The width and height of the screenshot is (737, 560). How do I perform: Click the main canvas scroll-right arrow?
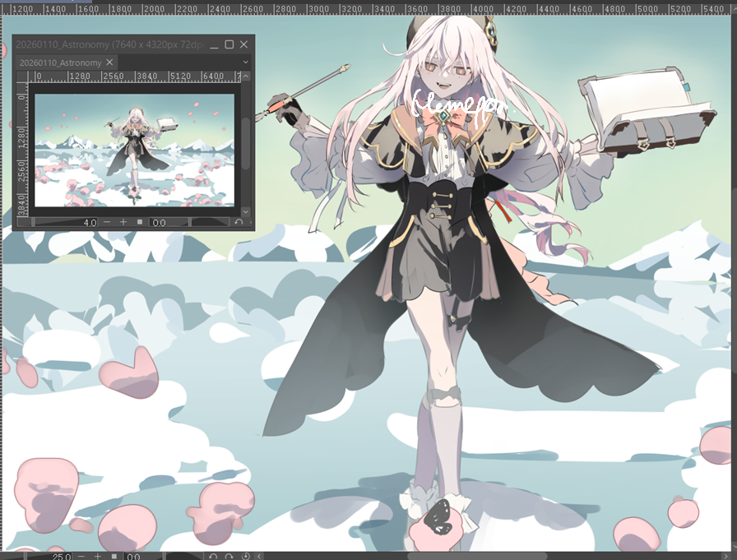point(725,556)
